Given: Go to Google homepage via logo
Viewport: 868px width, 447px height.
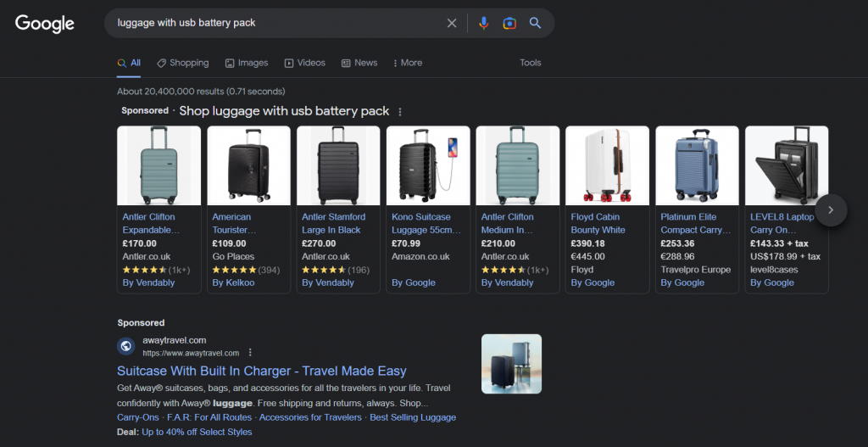Looking at the screenshot, I should (45, 24).
